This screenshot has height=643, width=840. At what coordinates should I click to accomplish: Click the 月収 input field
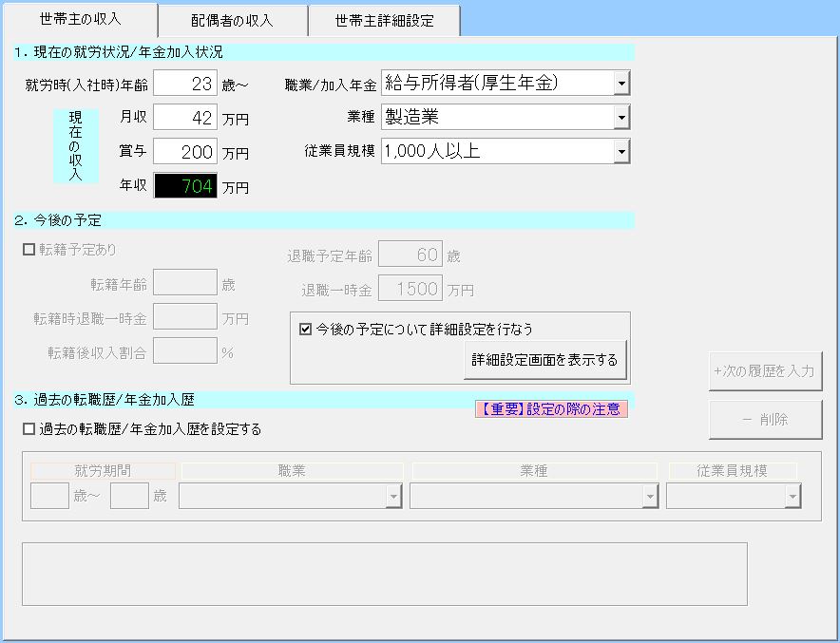coord(185,117)
